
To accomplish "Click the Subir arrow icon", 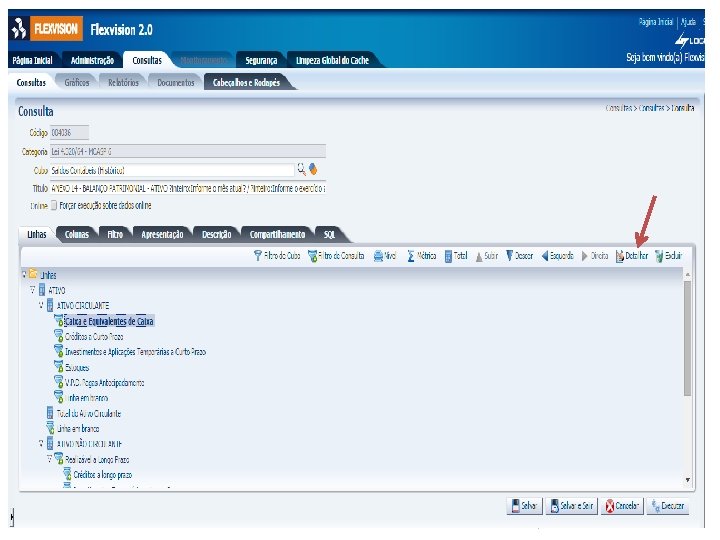I will click(479, 256).
